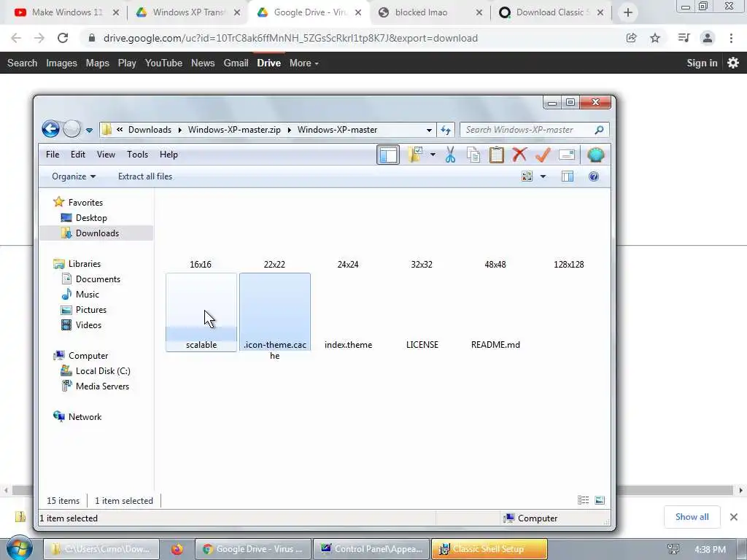
Task: Expand the address bar history dropdown
Action: [429, 130]
